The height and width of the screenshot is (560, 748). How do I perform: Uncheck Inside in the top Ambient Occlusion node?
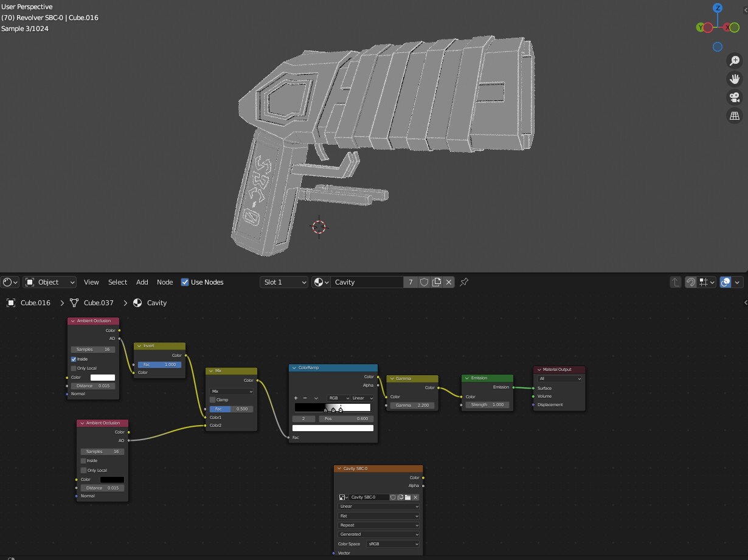(74, 359)
